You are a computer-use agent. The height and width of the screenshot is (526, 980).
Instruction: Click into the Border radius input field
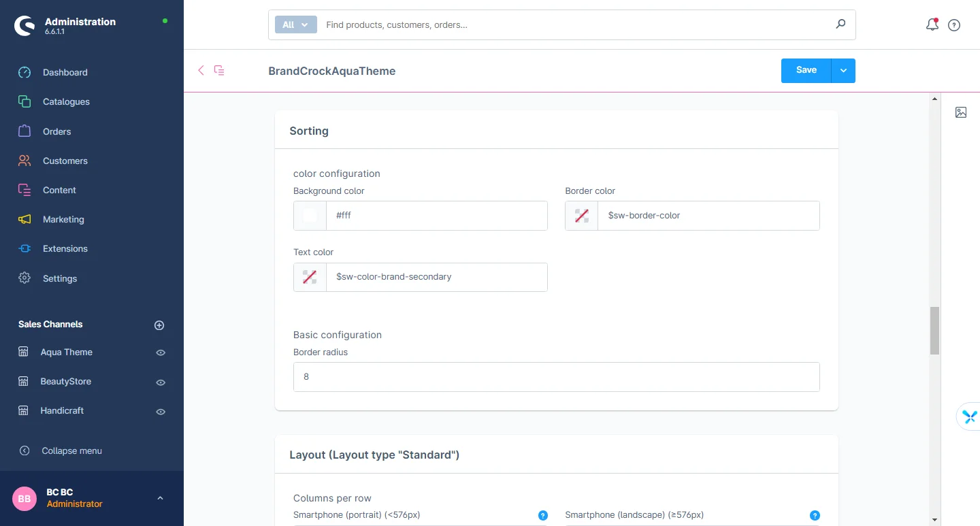(x=556, y=377)
